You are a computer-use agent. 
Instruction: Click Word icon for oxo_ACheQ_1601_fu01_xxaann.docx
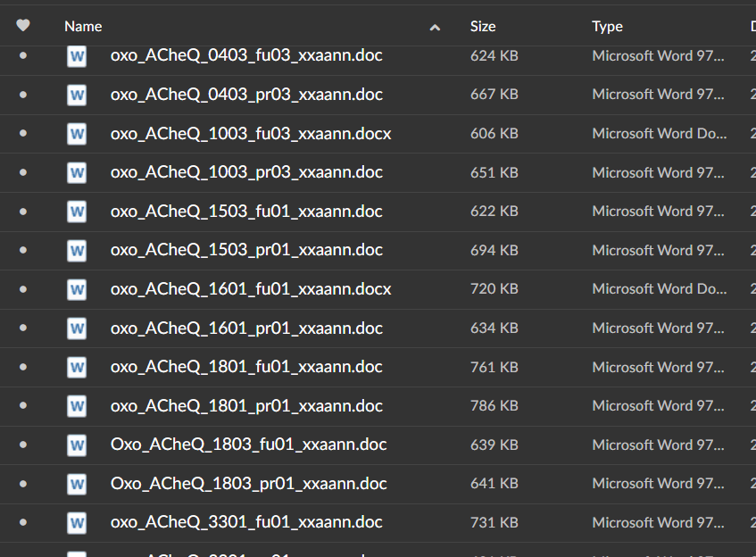tap(77, 289)
